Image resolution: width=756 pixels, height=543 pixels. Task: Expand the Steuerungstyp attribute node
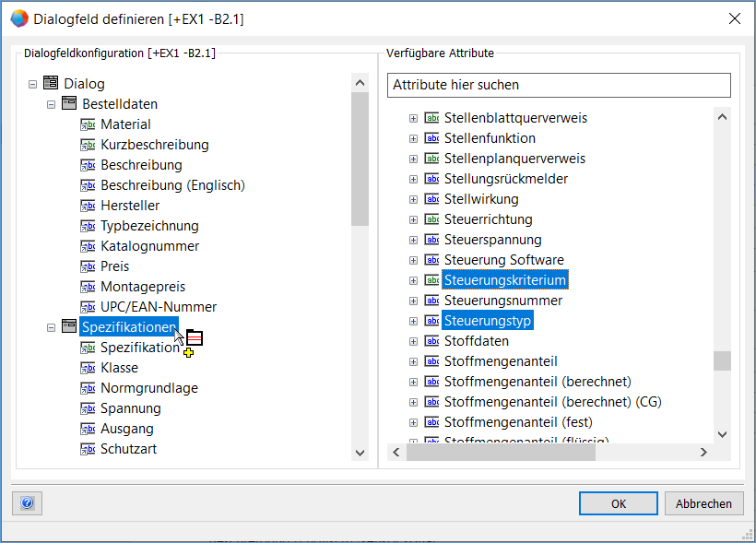point(413,321)
